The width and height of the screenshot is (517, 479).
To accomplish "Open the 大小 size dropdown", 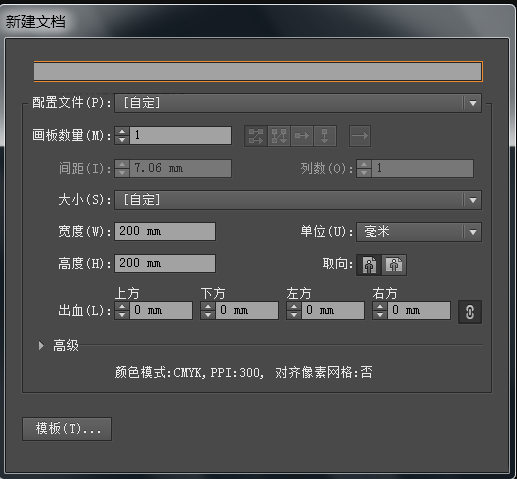I will (x=298, y=200).
